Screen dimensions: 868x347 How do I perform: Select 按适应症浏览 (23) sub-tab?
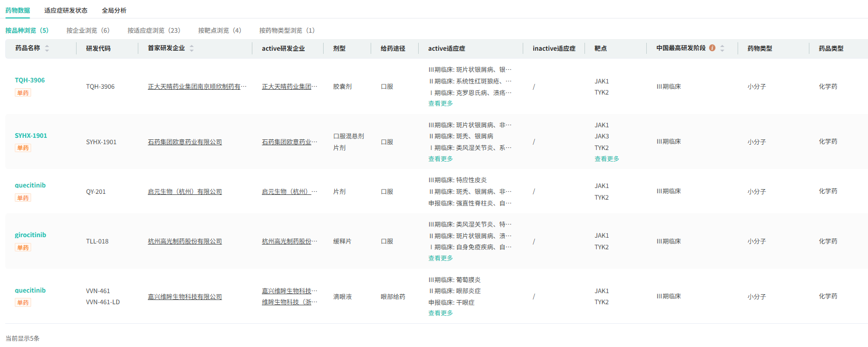154,31
